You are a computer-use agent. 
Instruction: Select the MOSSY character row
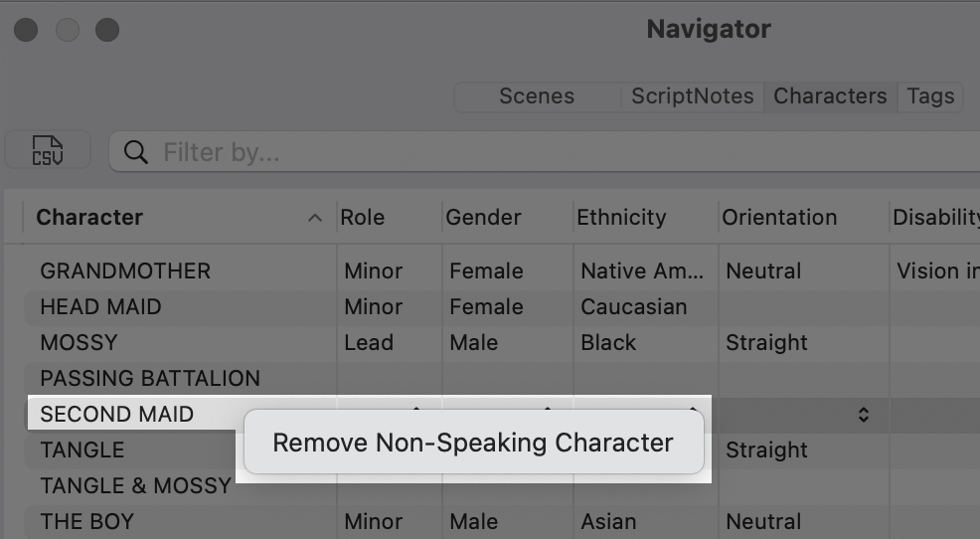point(80,342)
